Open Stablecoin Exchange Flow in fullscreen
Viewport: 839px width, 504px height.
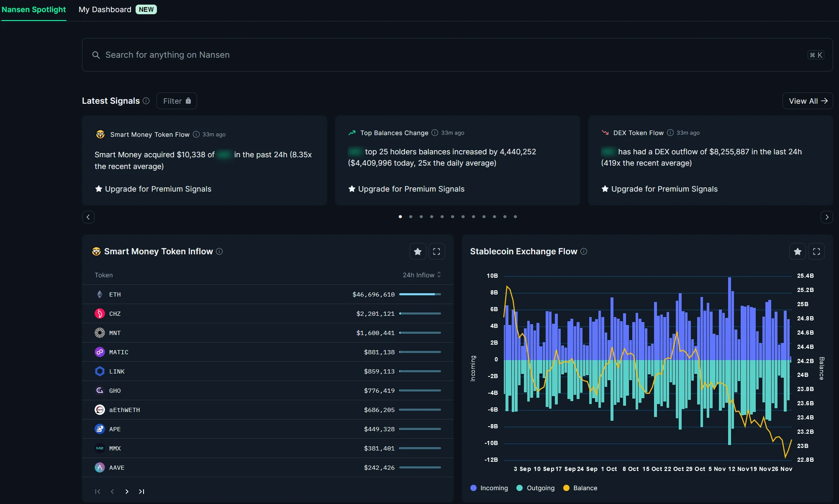(x=816, y=251)
